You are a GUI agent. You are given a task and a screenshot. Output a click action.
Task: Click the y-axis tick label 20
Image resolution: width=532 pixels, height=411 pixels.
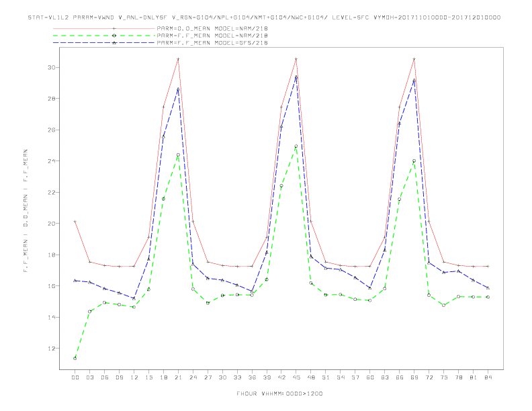tap(51, 224)
